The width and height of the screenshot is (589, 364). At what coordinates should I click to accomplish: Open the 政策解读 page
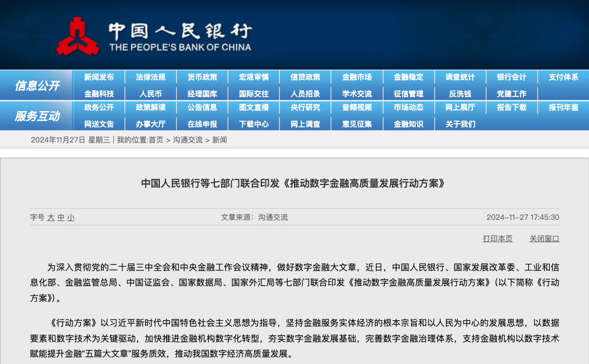click(x=151, y=109)
